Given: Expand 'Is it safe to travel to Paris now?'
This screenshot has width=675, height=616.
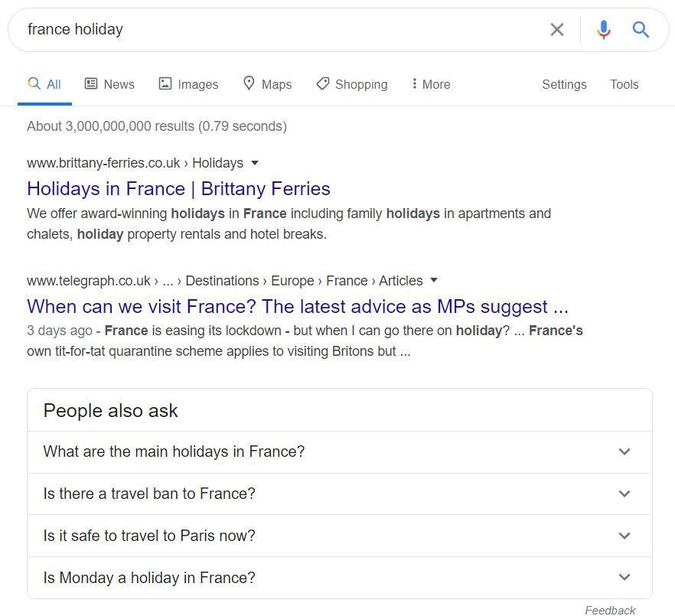Looking at the screenshot, I should coord(339,536).
